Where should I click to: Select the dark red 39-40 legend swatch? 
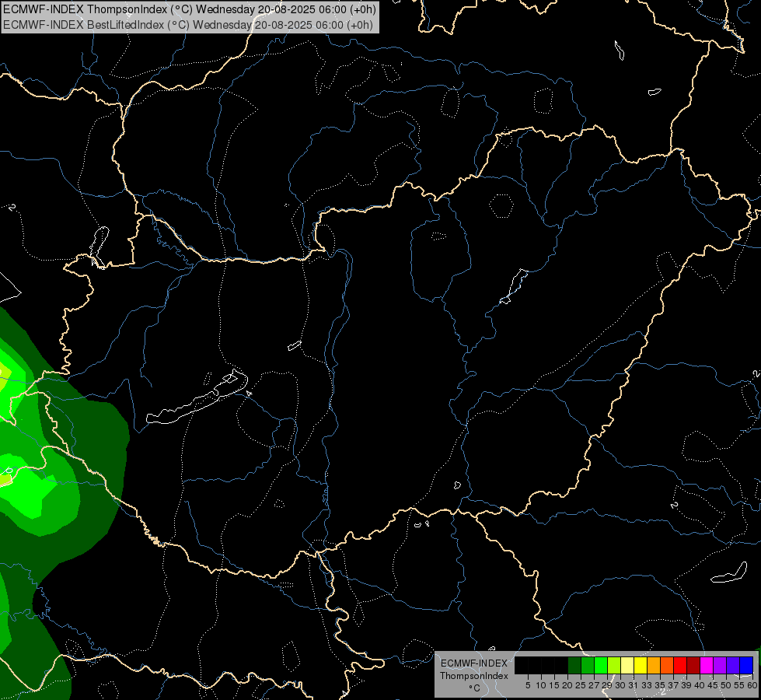click(x=693, y=665)
